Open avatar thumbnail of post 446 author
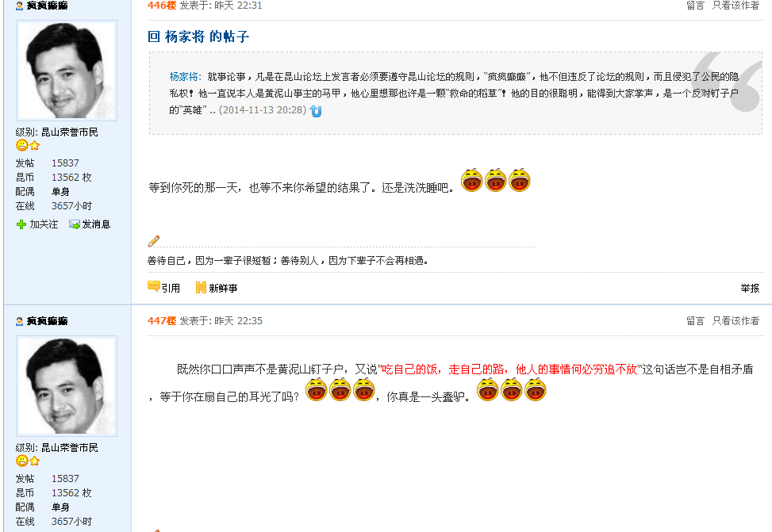The image size is (772, 532). [x=67, y=71]
